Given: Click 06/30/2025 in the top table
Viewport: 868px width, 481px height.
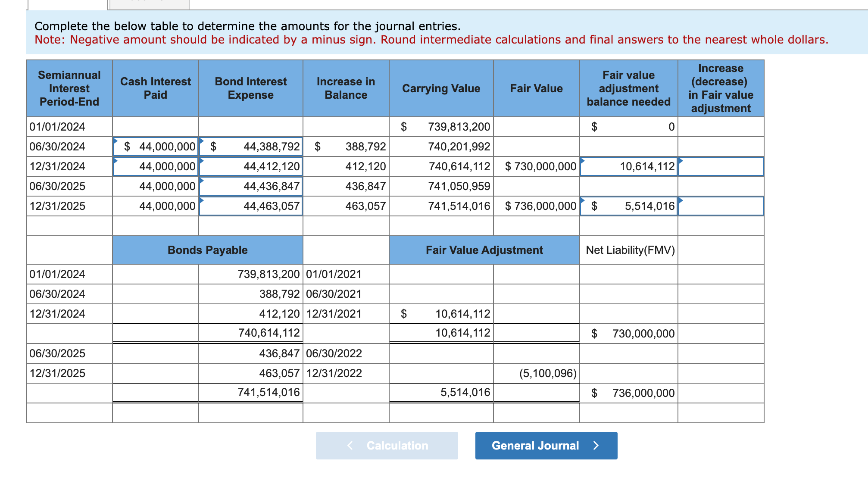Looking at the screenshot, I should click(69, 186).
